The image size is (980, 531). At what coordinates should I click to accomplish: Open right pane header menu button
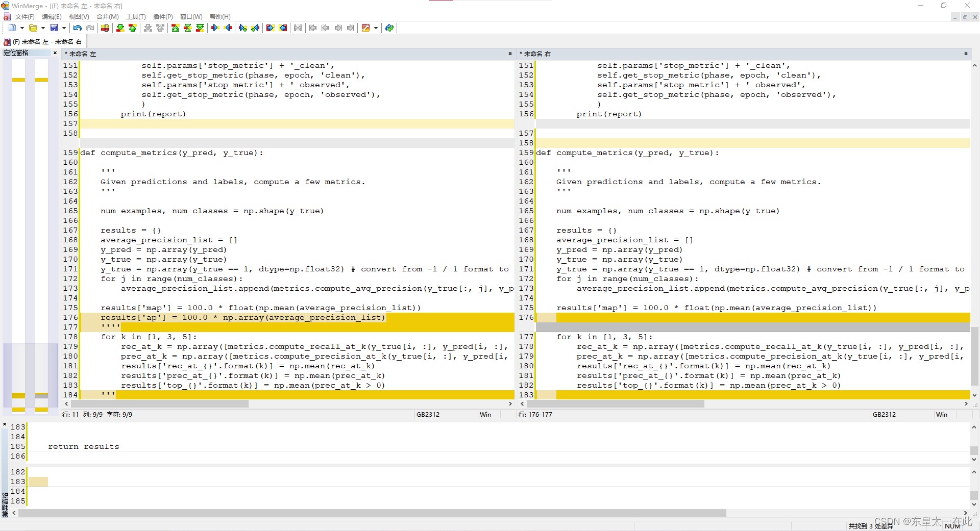click(966, 54)
